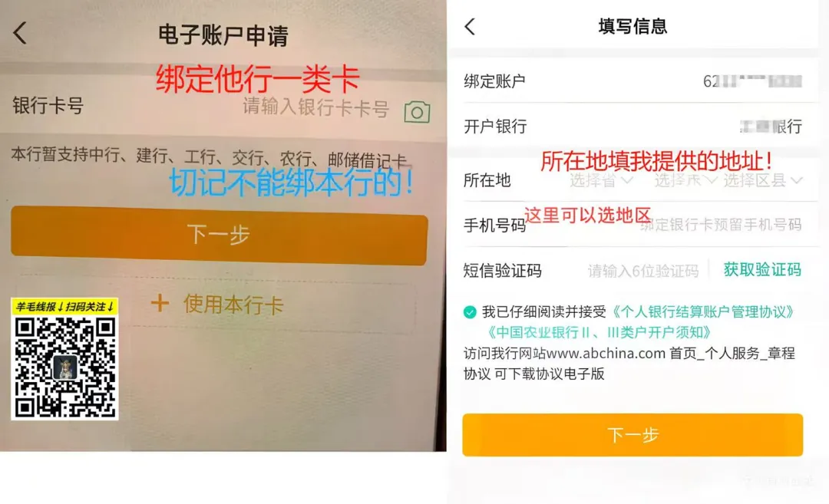Tap the camera icon to scan card
The height and width of the screenshot is (504, 829).
click(417, 111)
